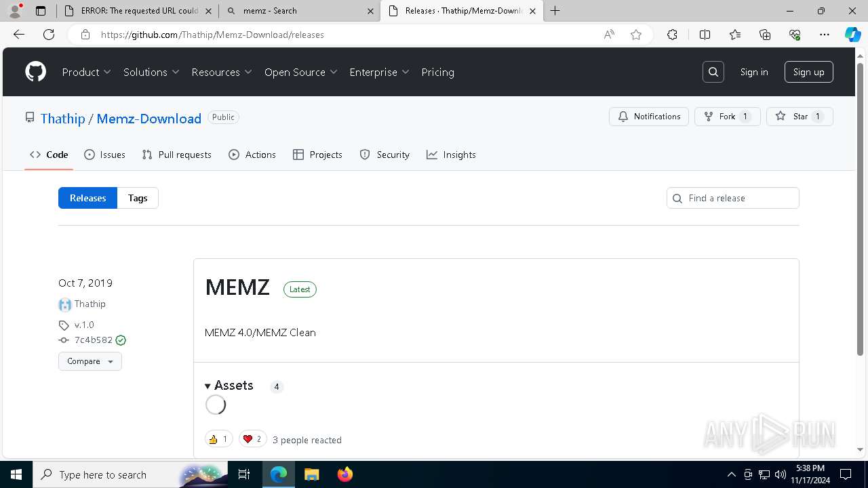Select the Releases toggle button
The width and height of the screenshot is (868, 488).
tap(88, 198)
